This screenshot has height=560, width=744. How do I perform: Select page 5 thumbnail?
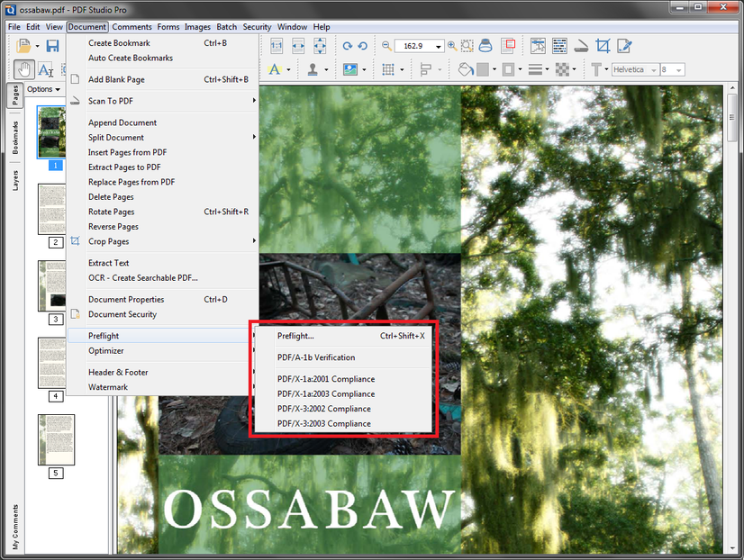[57, 439]
